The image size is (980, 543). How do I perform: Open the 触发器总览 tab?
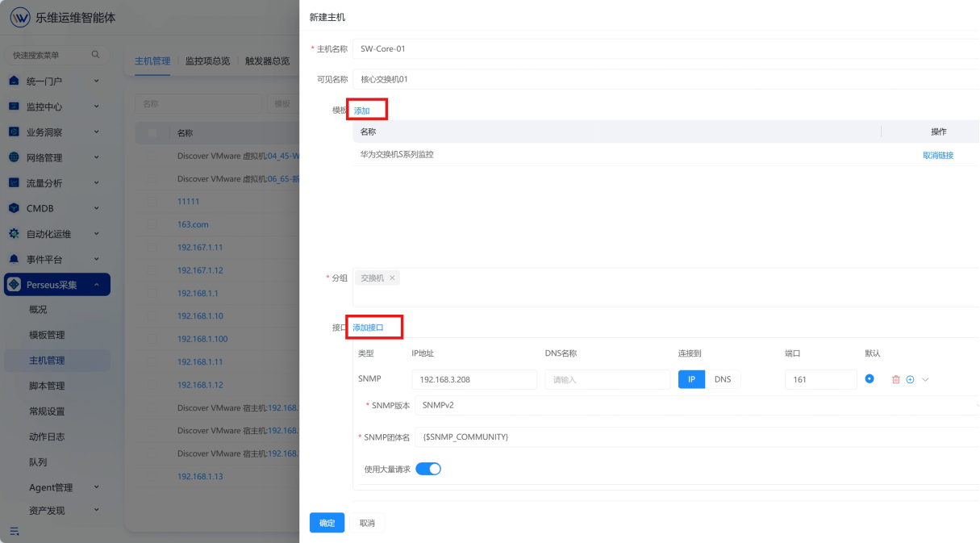click(x=268, y=61)
